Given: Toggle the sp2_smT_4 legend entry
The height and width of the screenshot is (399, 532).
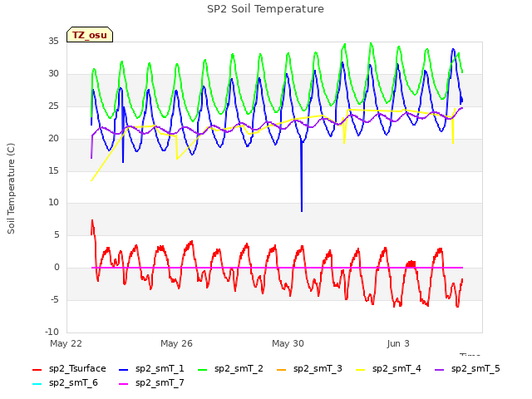Looking at the screenshot, I should tap(388, 369).
